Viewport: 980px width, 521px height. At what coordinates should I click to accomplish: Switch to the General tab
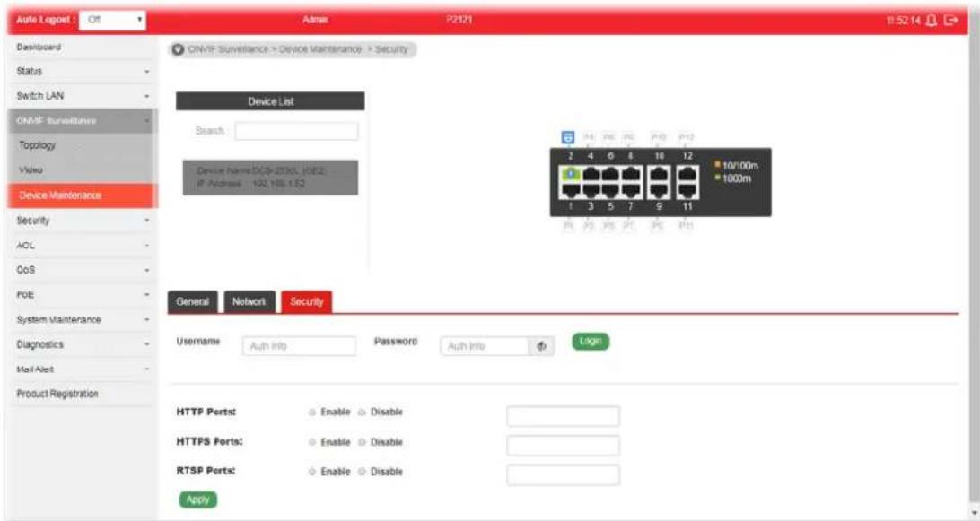[x=192, y=301]
